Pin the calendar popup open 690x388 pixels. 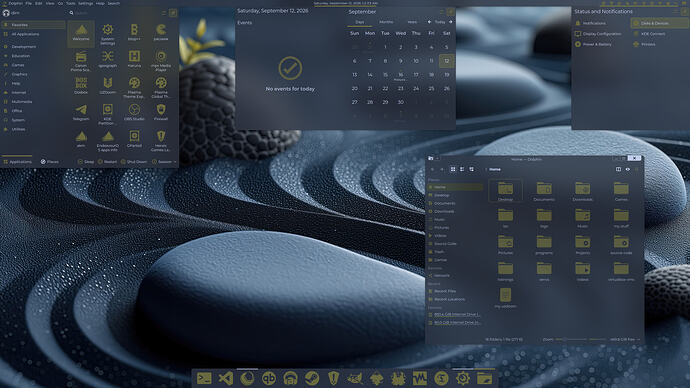pos(451,11)
